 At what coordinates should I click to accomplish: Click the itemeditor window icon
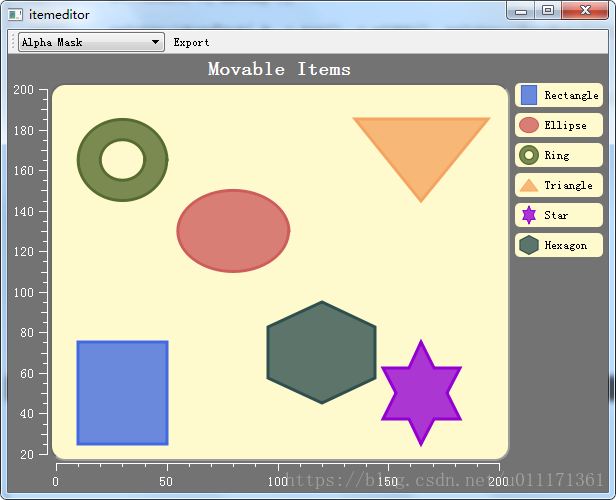coord(16,15)
